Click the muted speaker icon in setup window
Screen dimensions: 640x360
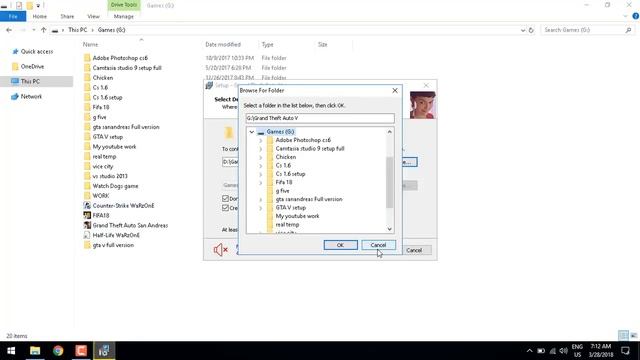pos(220,249)
